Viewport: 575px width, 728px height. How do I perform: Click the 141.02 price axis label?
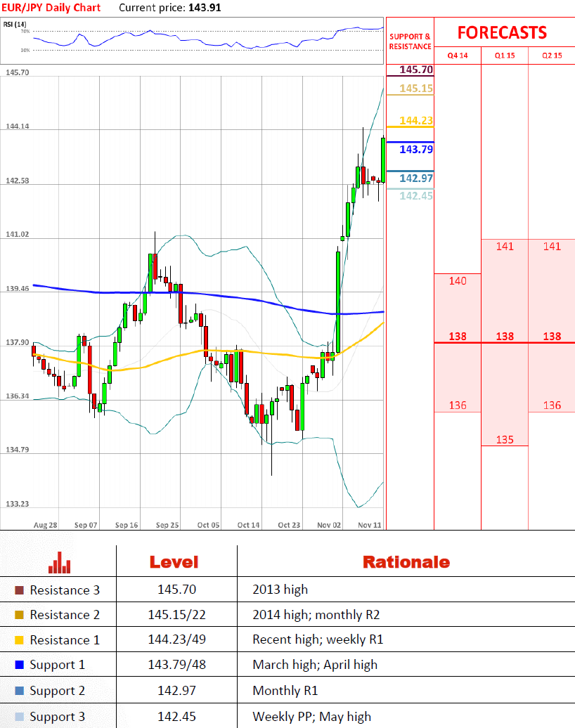[17, 235]
